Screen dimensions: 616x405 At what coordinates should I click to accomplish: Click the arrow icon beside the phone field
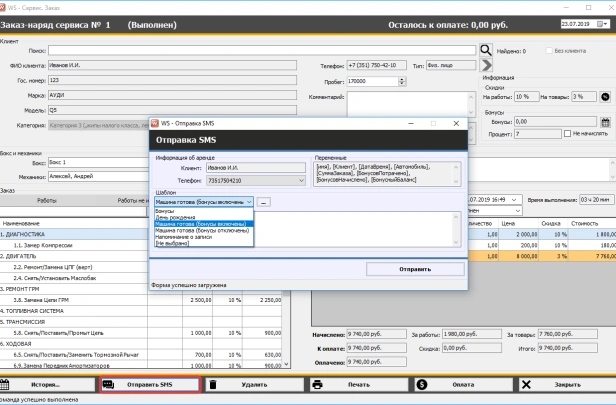tap(486, 65)
